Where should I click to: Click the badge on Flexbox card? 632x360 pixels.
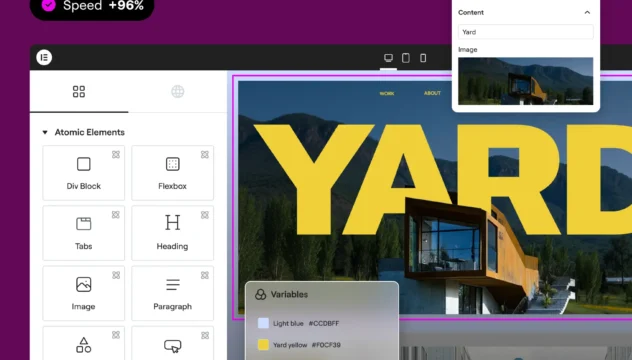[x=205, y=154]
